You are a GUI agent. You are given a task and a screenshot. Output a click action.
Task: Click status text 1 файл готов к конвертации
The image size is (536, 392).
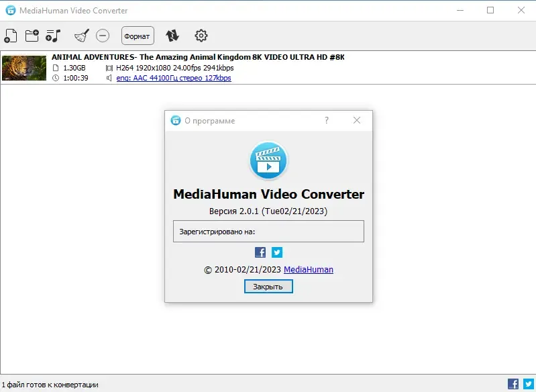[x=50, y=385]
